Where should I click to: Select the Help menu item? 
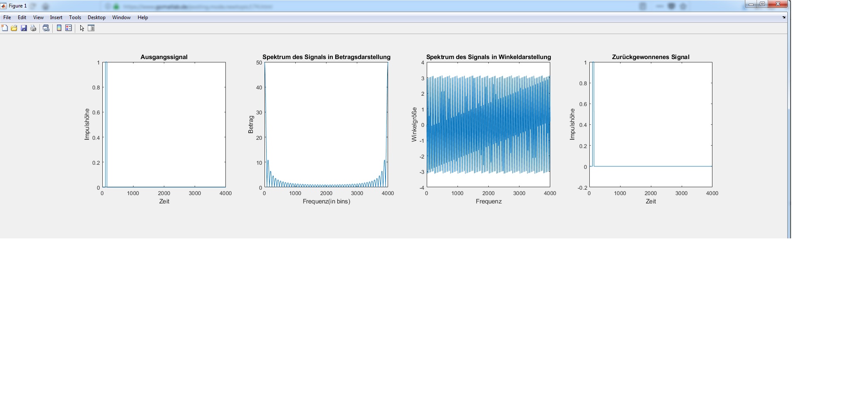pyautogui.click(x=143, y=17)
